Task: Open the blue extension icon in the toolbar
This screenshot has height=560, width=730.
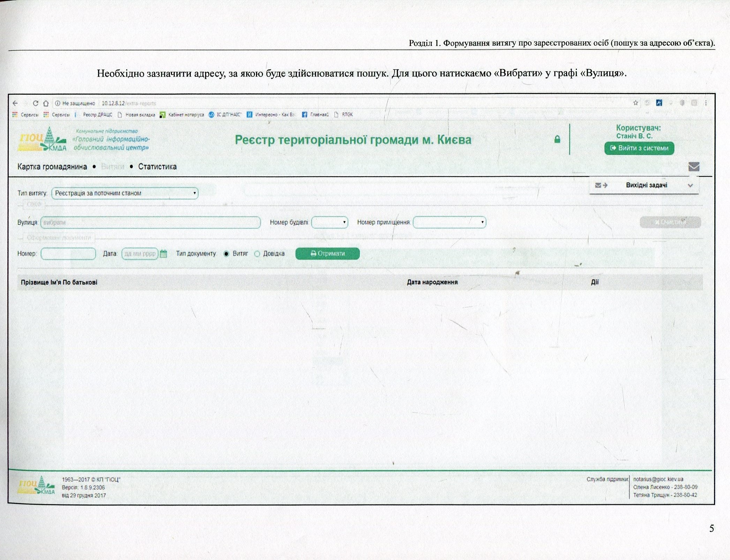Action: point(659,103)
